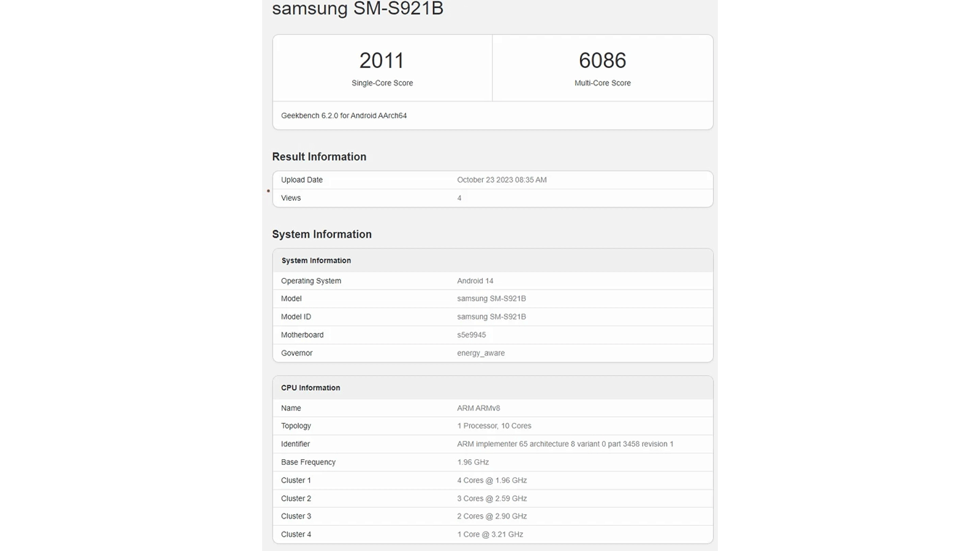Select the 1 Core @ 3.21 GHz value
Screen dimensions: 980x551
490,535
